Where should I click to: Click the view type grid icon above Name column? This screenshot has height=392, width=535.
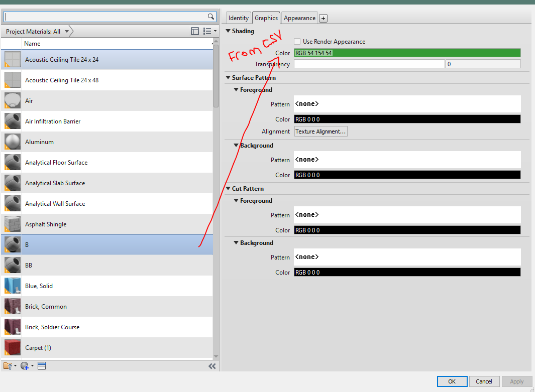click(x=195, y=31)
